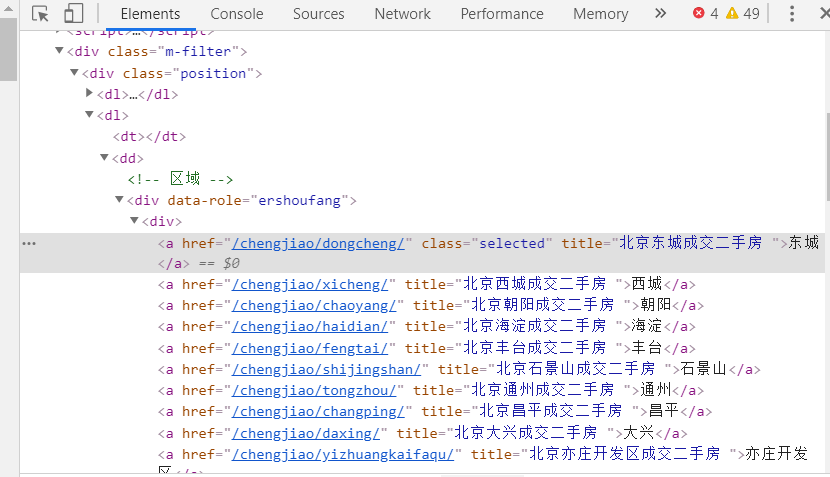This screenshot has width=830, height=477.
Task: Click the 通州 anchor text
Action: pyautogui.click(x=655, y=390)
